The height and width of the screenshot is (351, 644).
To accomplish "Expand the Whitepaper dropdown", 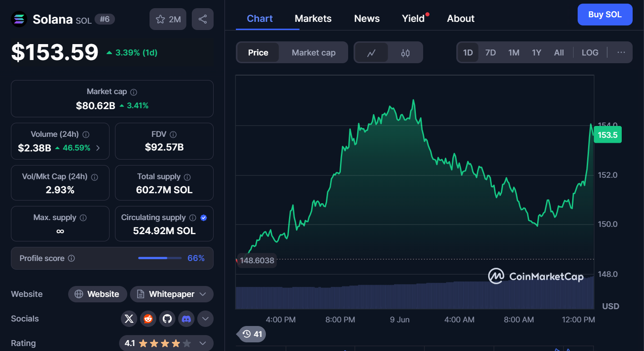I will pyautogui.click(x=172, y=294).
